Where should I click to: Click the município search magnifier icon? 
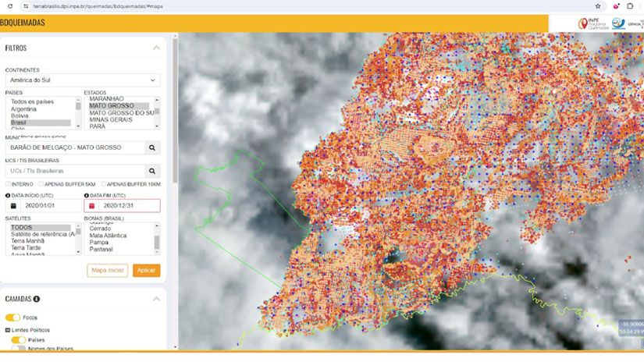[153, 147]
